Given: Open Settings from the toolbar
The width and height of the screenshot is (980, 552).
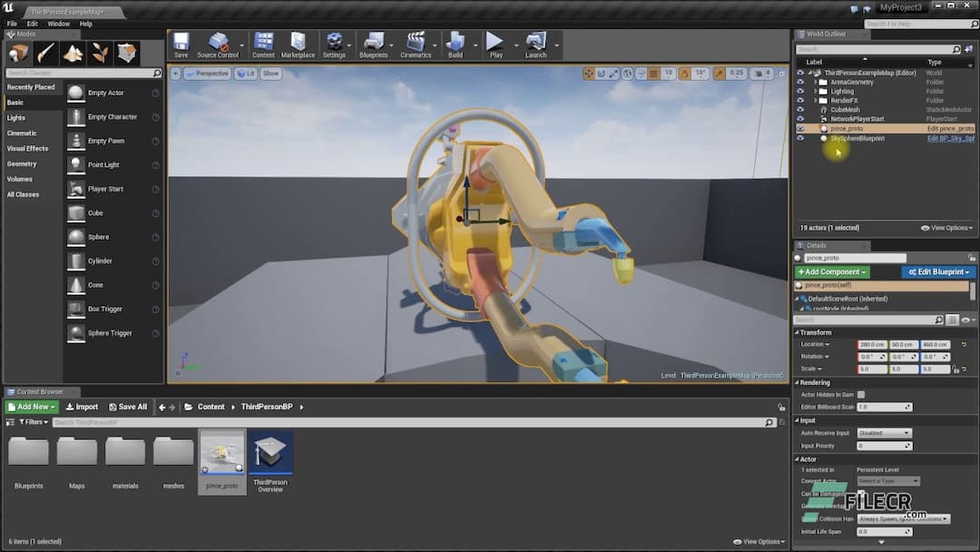Looking at the screenshot, I should click(x=336, y=44).
